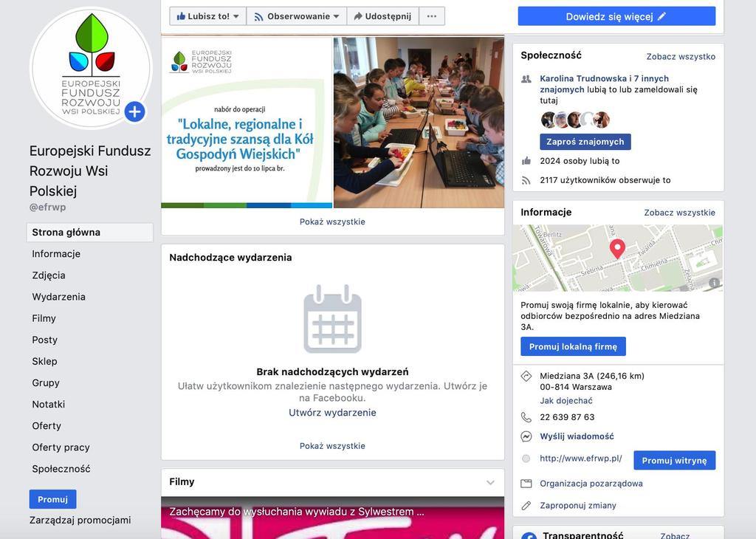Click the map info icon
The image size is (756, 539).
coord(714,283)
